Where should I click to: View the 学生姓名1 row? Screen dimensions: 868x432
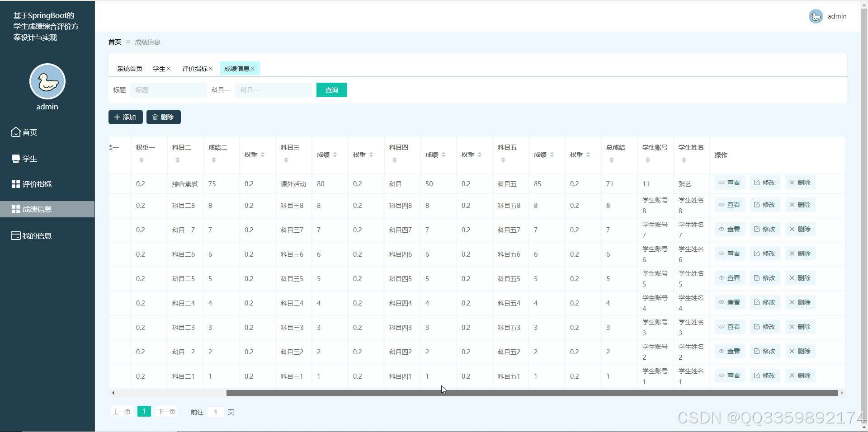729,376
